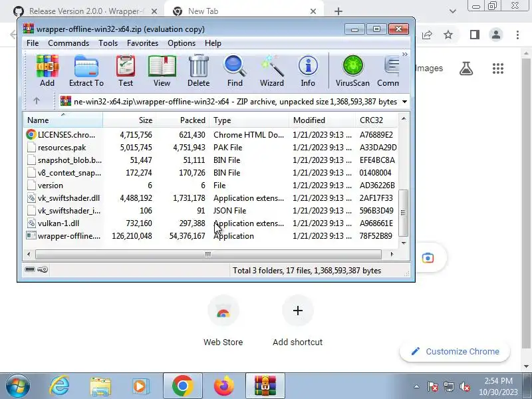Click the Customize Chrome button
Image resolution: width=532 pixels, height=399 pixels.
tap(455, 352)
